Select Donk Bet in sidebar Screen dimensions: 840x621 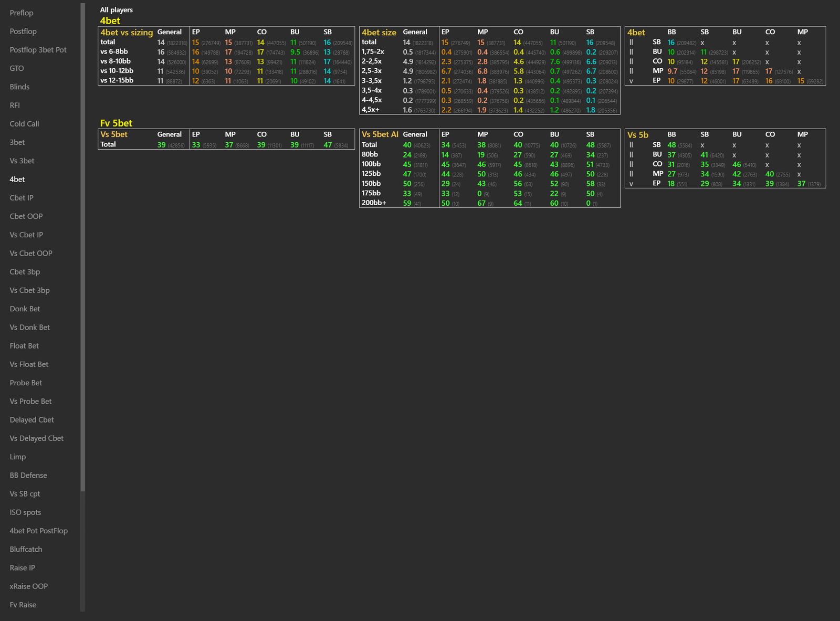coord(25,309)
